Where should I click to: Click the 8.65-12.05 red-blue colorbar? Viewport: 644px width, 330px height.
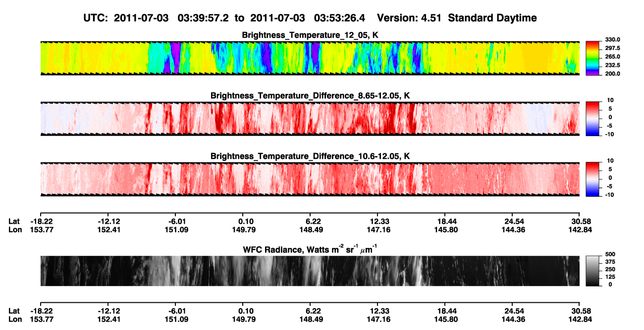pyautogui.click(x=592, y=118)
